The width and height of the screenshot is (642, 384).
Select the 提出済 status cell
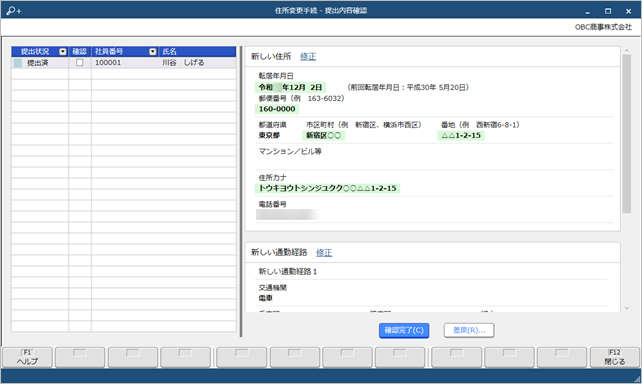(x=40, y=63)
